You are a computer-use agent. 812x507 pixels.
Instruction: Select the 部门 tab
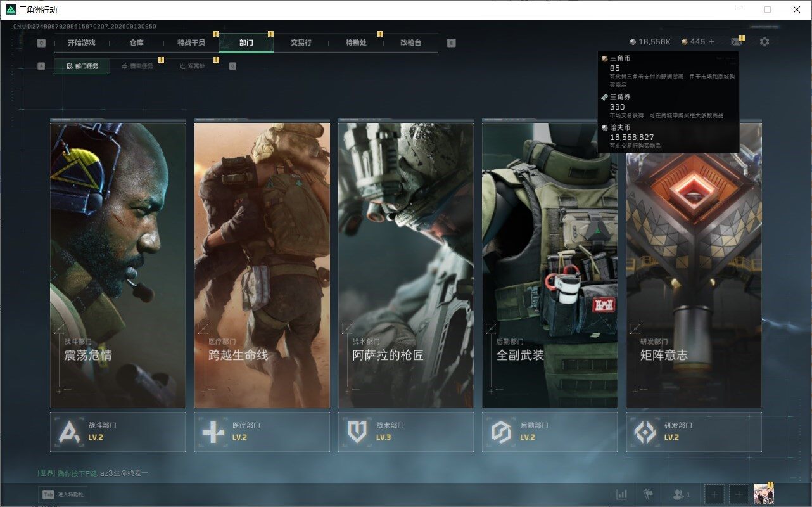tap(246, 42)
